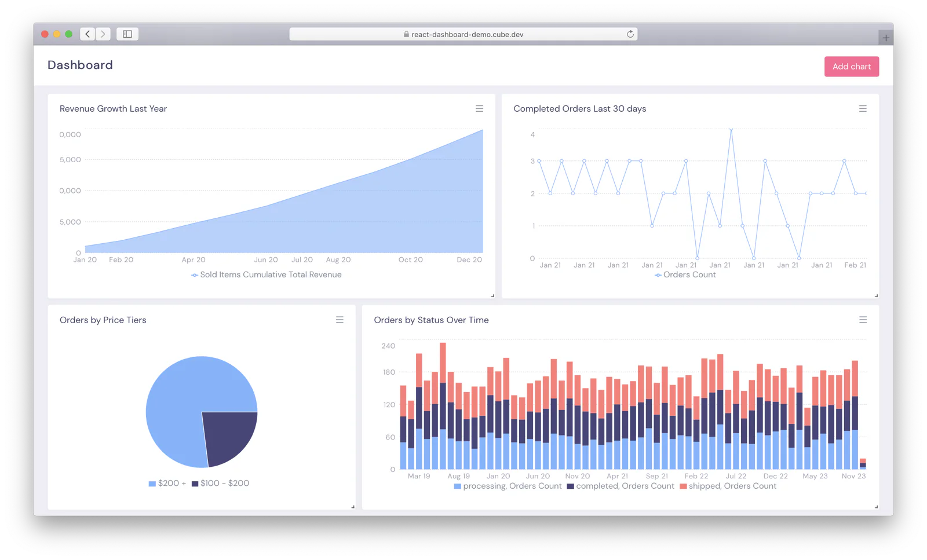Open the Completed Orders Last 30 days menu

click(x=863, y=109)
